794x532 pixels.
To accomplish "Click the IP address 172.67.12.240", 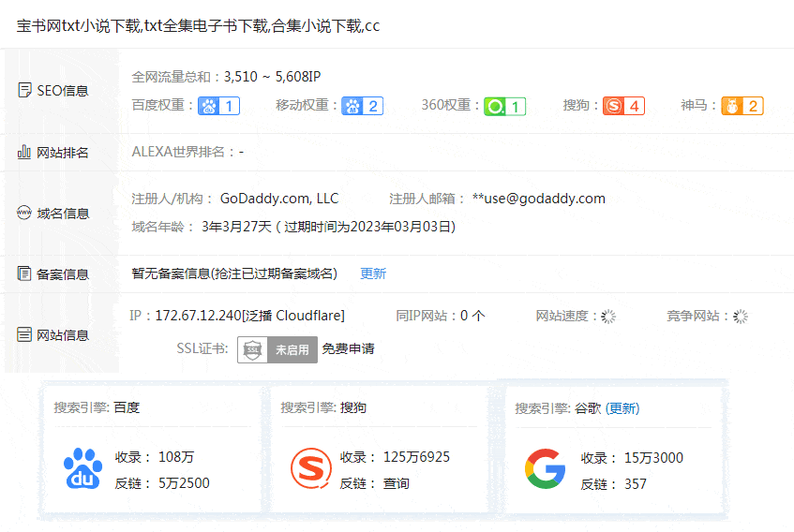I will coord(198,316).
